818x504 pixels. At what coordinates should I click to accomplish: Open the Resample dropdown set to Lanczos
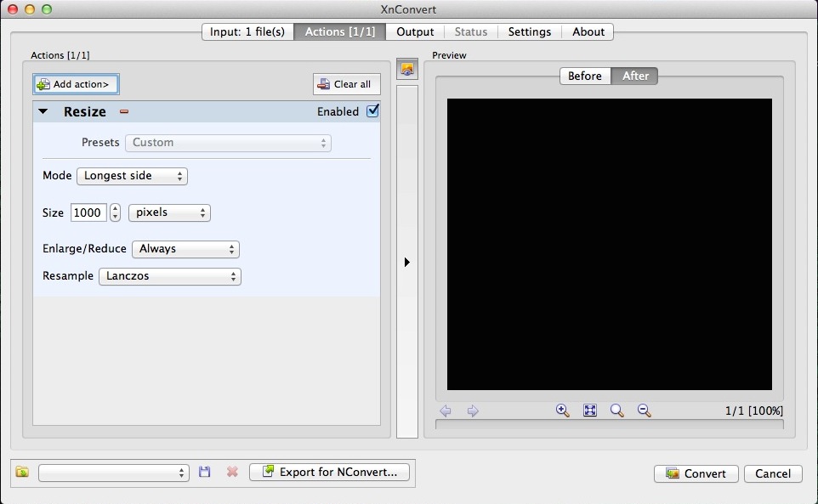click(x=170, y=276)
